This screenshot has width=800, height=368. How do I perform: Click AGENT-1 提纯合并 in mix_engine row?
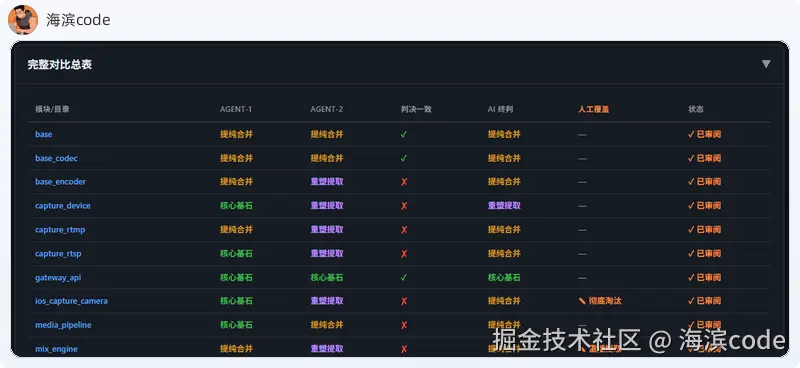tap(236, 349)
